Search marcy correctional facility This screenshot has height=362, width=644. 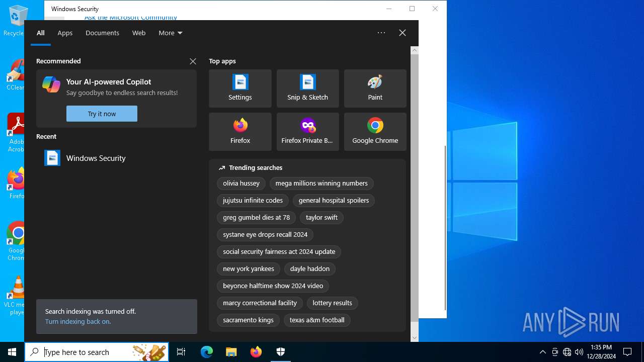pos(260,303)
